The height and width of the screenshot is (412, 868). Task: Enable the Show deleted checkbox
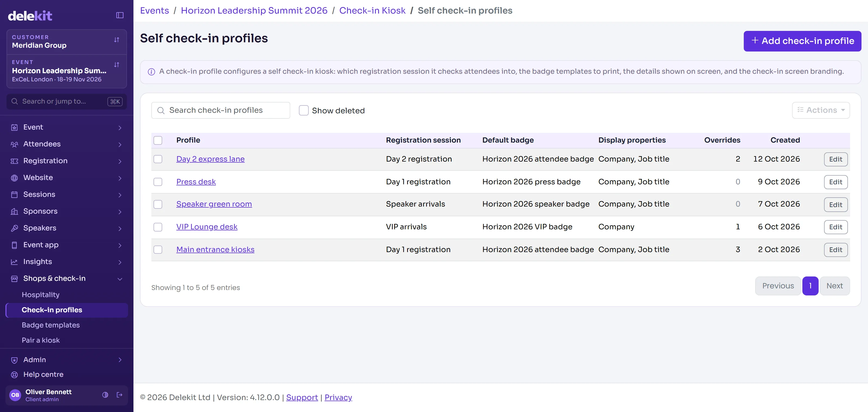coord(304,110)
